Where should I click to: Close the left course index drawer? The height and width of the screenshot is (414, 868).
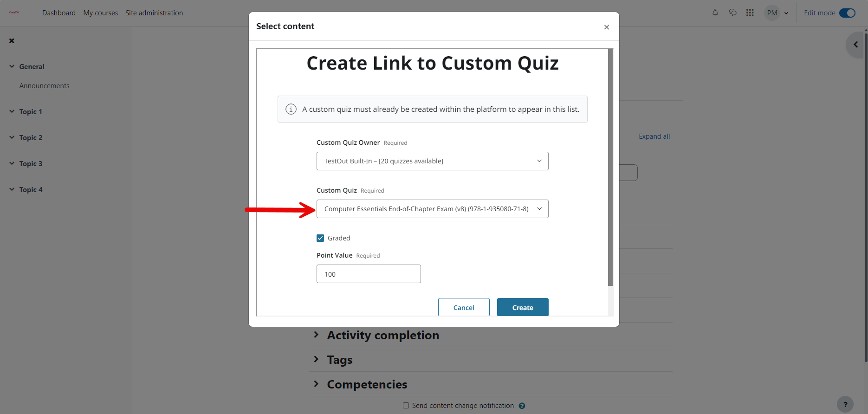click(x=12, y=41)
